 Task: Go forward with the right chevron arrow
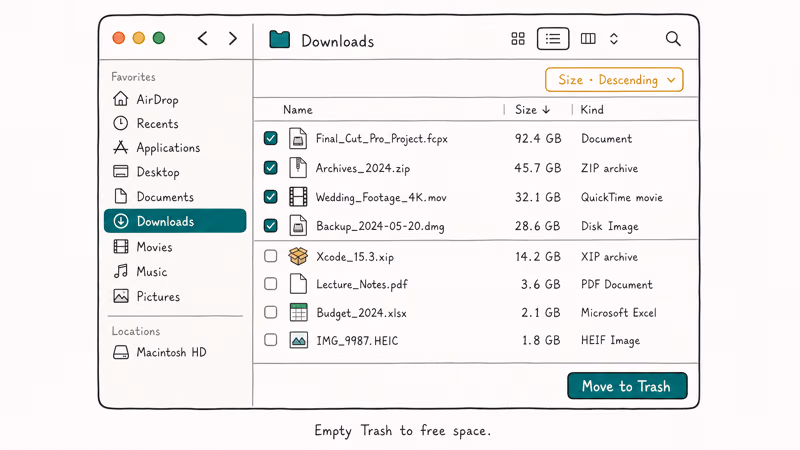pos(233,38)
